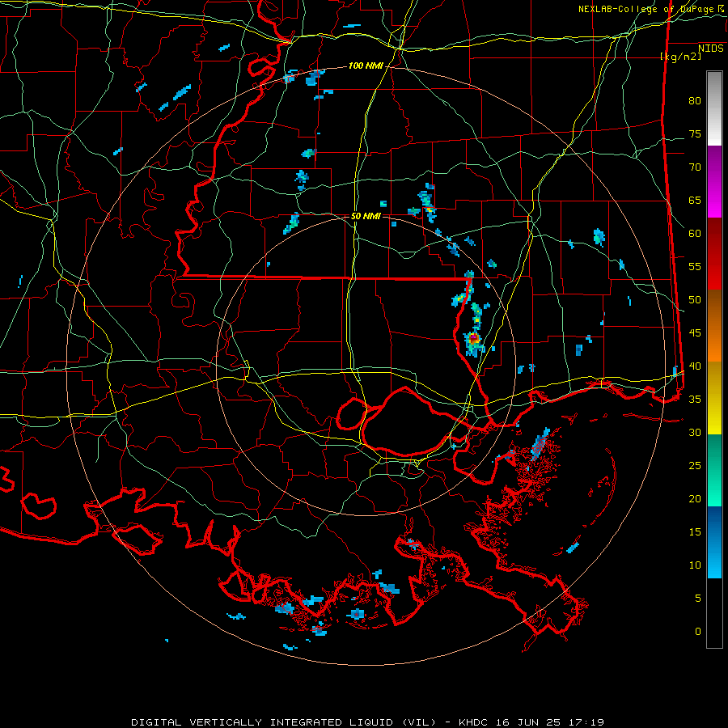Image resolution: width=728 pixels, height=728 pixels.
Task: Click the 25 value on the scale
Action: [695, 466]
